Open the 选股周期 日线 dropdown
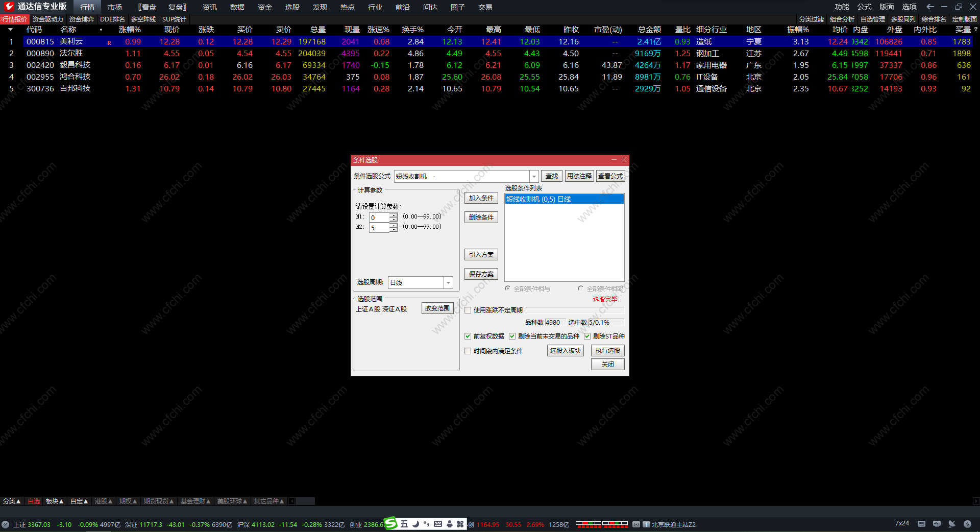This screenshot has height=532, width=980. tap(448, 282)
